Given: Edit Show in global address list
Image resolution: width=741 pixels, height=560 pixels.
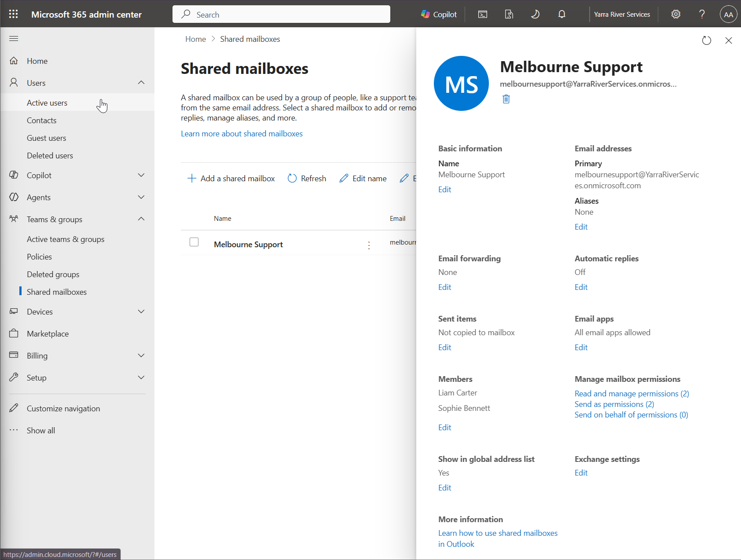Looking at the screenshot, I should pos(444,487).
